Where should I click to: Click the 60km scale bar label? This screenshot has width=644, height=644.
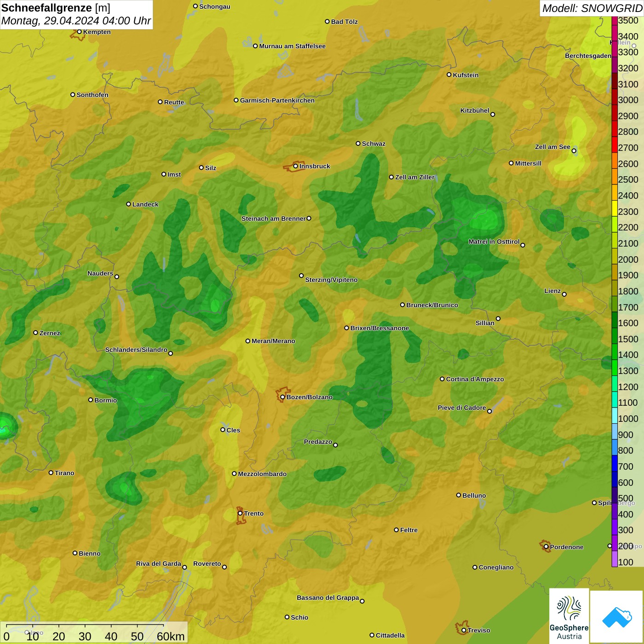[171, 636]
